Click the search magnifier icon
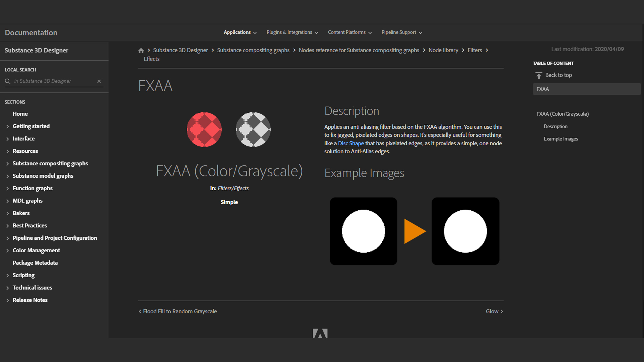The width and height of the screenshot is (644, 362). pos(8,81)
